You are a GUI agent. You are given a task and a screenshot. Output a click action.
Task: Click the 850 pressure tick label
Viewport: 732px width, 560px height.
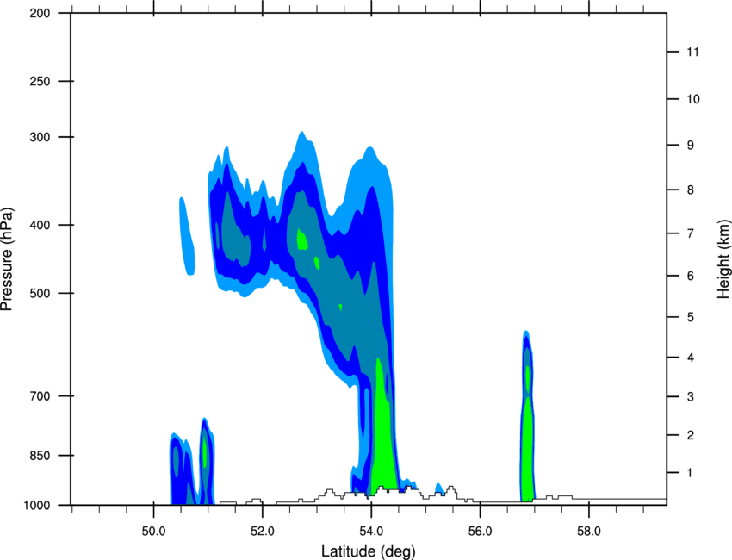pyautogui.click(x=40, y=456)
